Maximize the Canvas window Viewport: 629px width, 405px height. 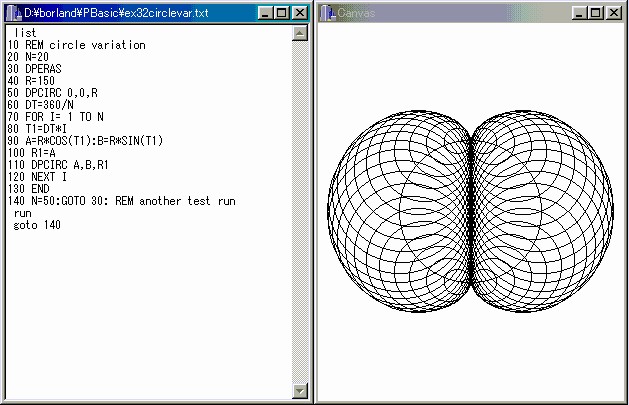pos(597,13)
